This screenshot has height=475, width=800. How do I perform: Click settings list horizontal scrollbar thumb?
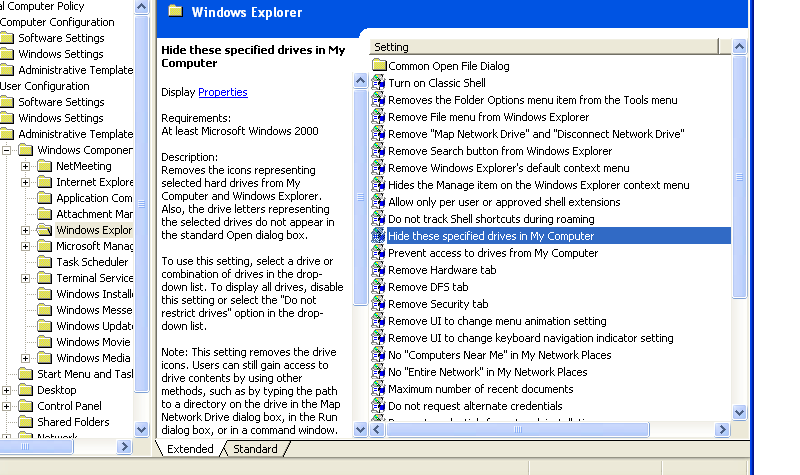pyautogui.click(x=517, y=430)
